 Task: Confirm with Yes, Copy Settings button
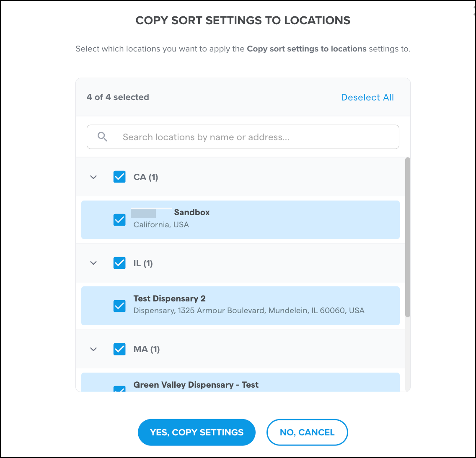[197, 432]
